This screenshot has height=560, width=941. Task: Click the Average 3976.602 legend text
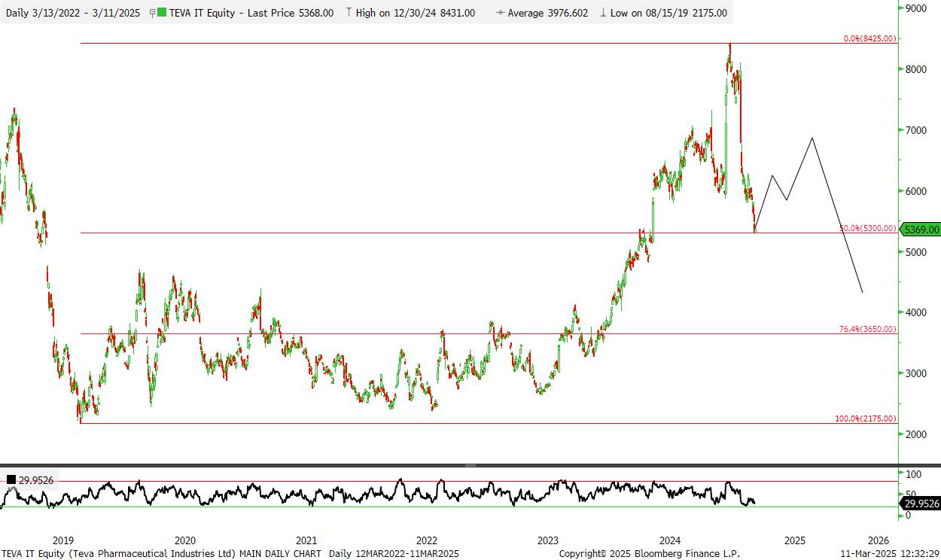click(548, 13)
